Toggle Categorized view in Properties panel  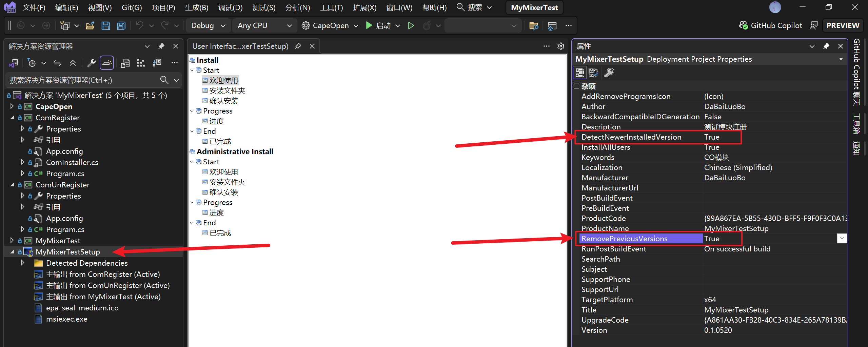tap(580, 73)
